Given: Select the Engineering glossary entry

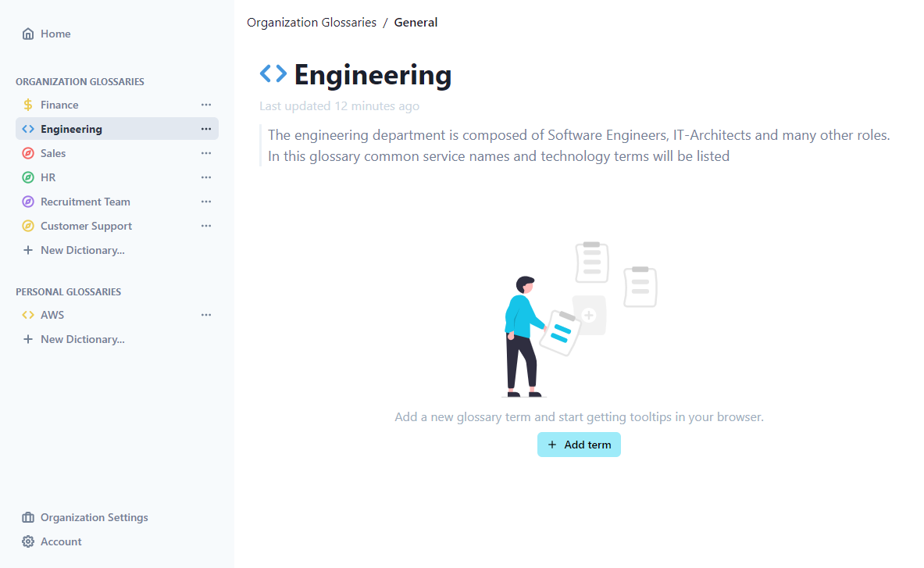Looking at the screenshot, I should [116, 129].
